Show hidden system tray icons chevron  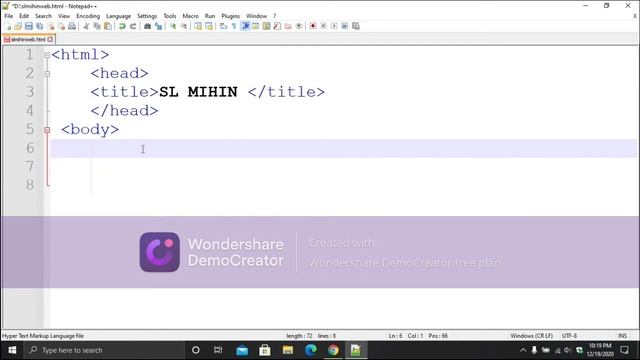[x=523, y=350]
